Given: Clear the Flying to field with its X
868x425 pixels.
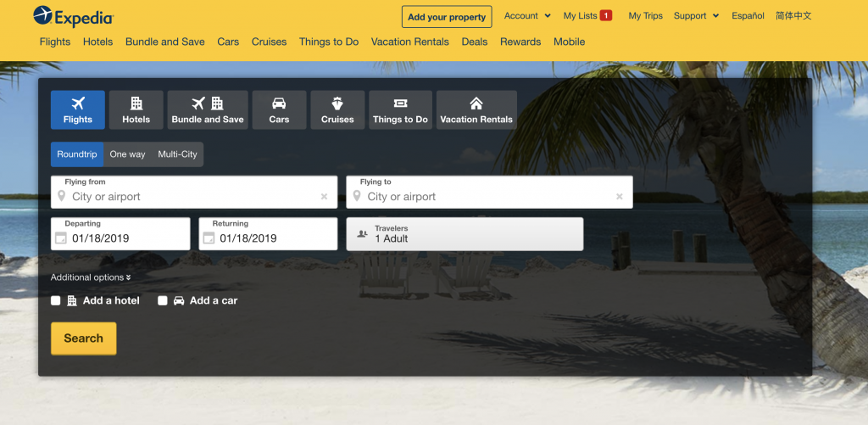Looking at the screenshot, I should [x=620, y=196].
